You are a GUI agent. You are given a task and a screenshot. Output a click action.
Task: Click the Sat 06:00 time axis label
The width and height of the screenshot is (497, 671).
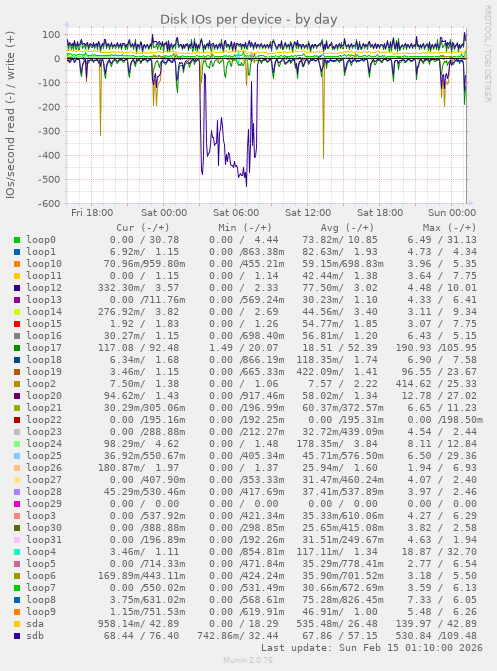(236, 212)
